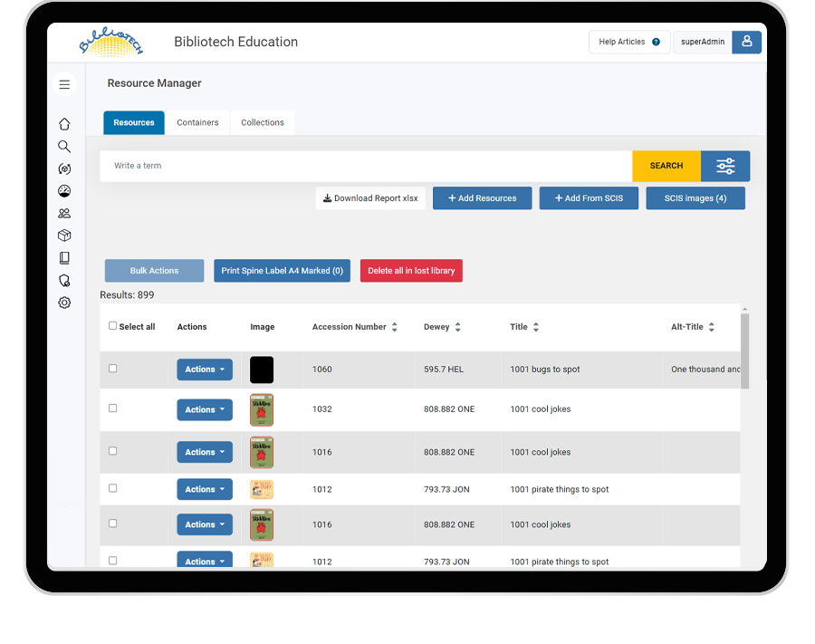Switch to the Containers tab

(197, 122)
